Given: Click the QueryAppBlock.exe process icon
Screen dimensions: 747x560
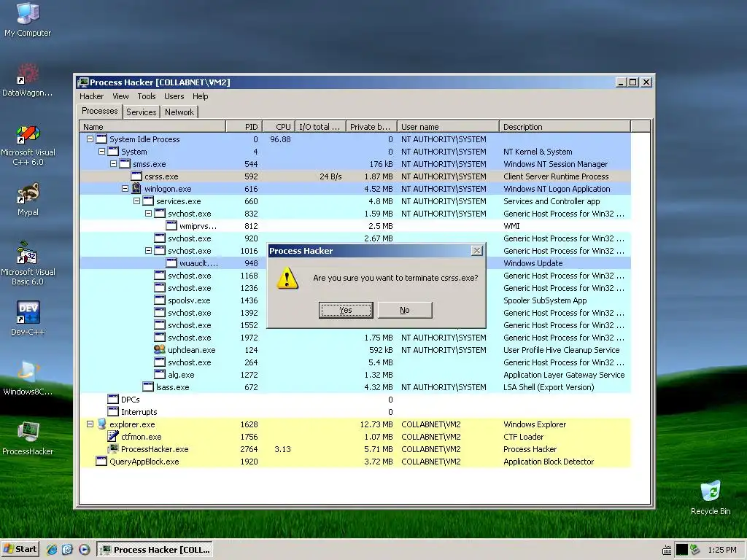Looking at the screenshot, I should point(101,461).
